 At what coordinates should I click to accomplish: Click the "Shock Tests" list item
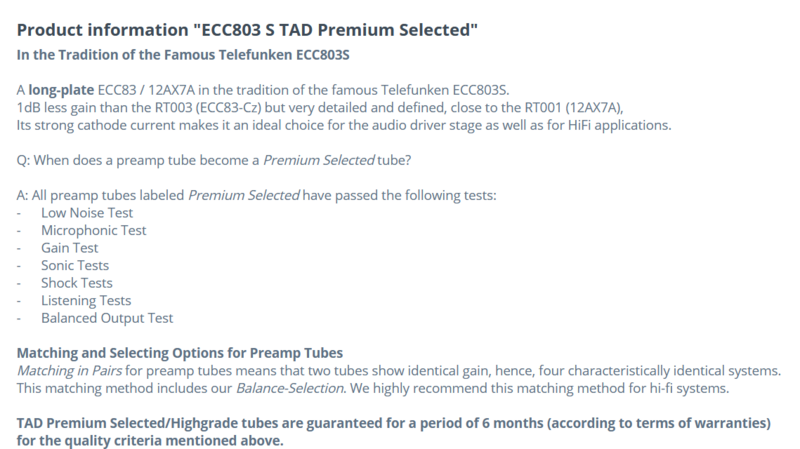point(77,283)
